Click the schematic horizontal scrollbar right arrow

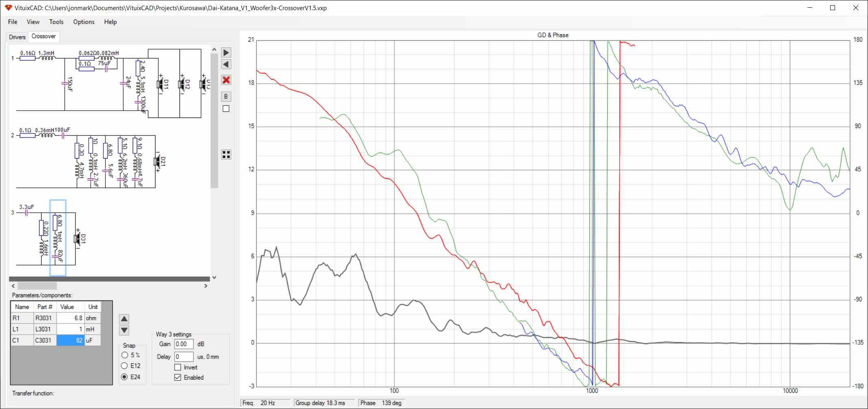(206, 286)
